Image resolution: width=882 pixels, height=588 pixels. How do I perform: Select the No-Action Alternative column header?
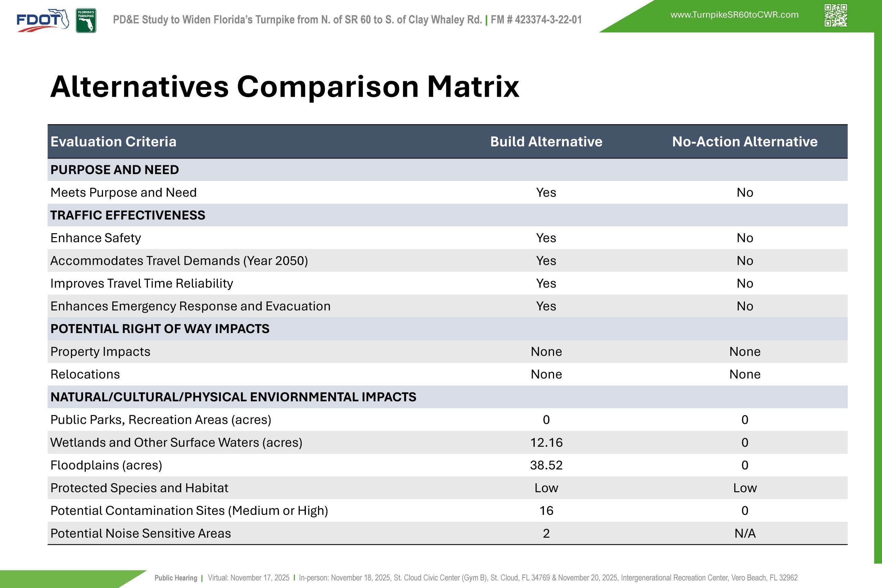[745, 142]
